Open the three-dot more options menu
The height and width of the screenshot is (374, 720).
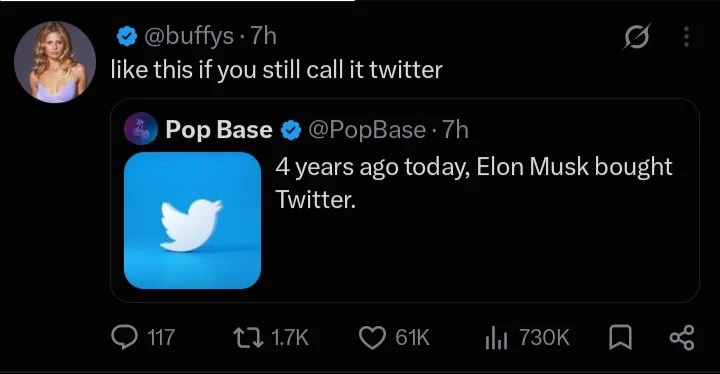tap(686, 36)
